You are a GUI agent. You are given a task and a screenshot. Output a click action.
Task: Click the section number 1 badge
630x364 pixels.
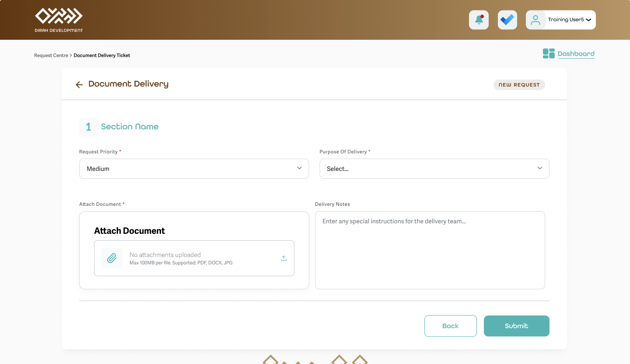tap(89, 127)
